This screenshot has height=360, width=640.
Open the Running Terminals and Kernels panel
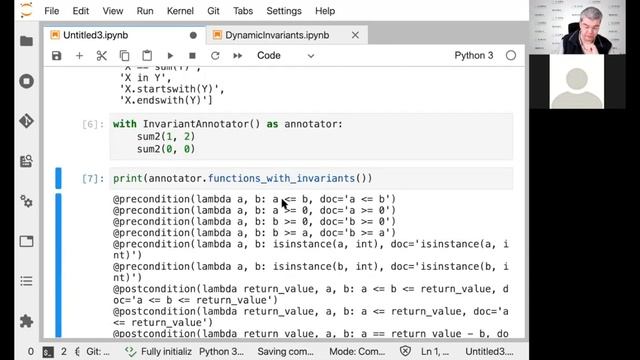pos(27,81)
